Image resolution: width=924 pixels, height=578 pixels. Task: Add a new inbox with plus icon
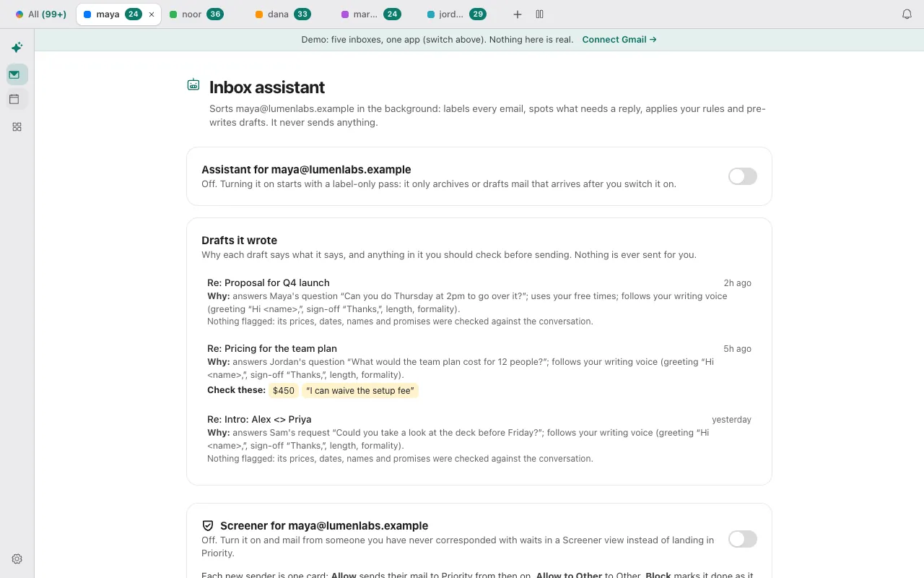[518, 14]
